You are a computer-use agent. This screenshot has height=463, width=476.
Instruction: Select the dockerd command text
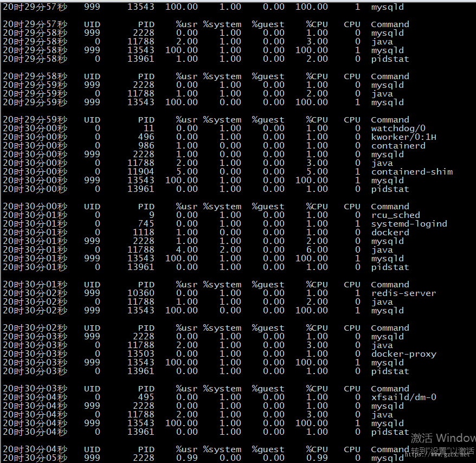point(390,233)
